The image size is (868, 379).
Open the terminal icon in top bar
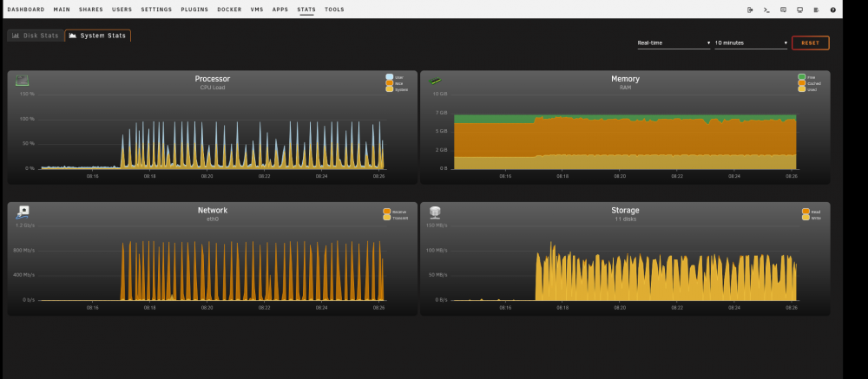(766, 10)
